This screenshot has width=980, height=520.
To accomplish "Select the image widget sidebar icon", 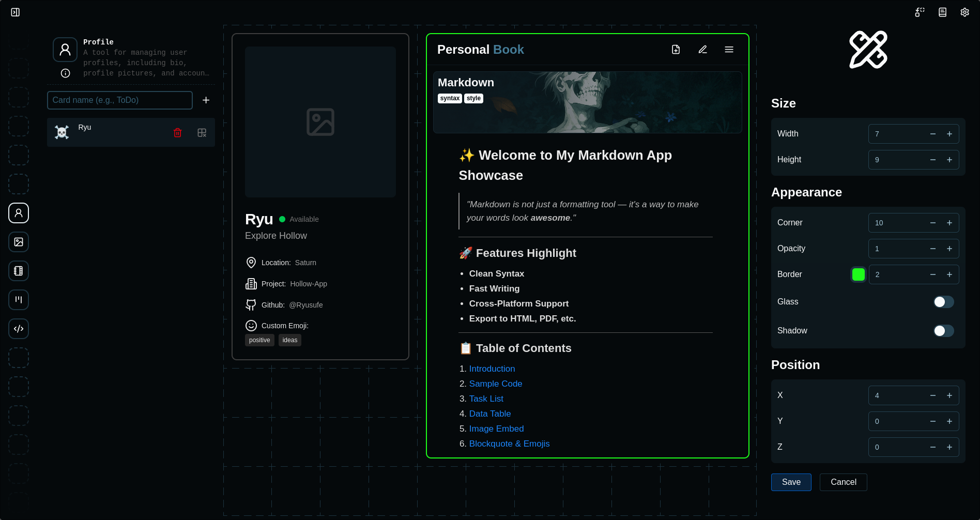I will pyautogui.click(x=19, y=242).
